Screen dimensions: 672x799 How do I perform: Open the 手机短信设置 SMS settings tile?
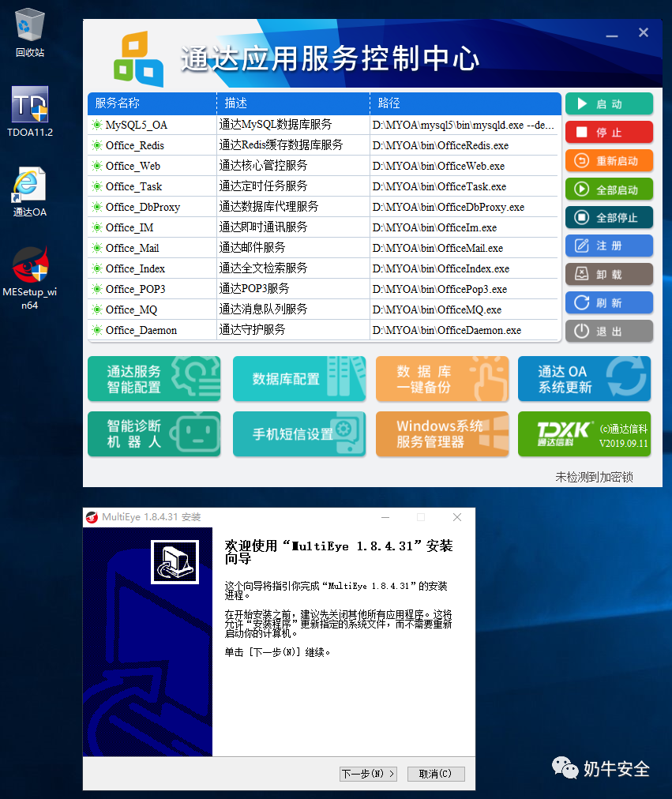(x=299, y=433)
